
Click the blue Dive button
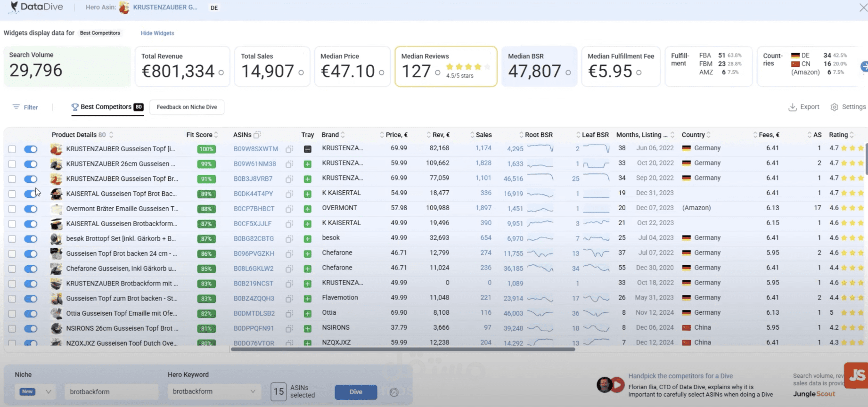(x=356, y=392)
